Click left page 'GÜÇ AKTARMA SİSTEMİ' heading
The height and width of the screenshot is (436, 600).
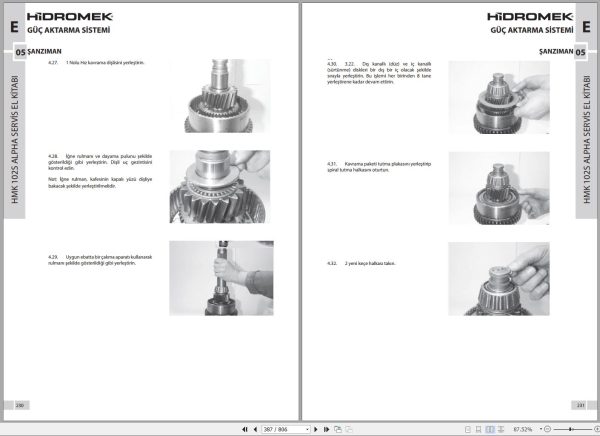coord(68,30)
